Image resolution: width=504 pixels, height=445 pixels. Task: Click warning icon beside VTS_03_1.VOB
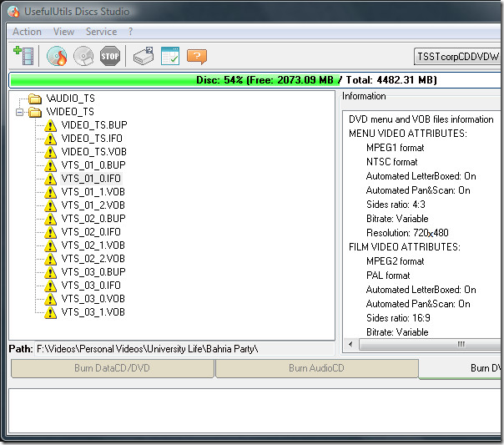[x=50, y=312]
